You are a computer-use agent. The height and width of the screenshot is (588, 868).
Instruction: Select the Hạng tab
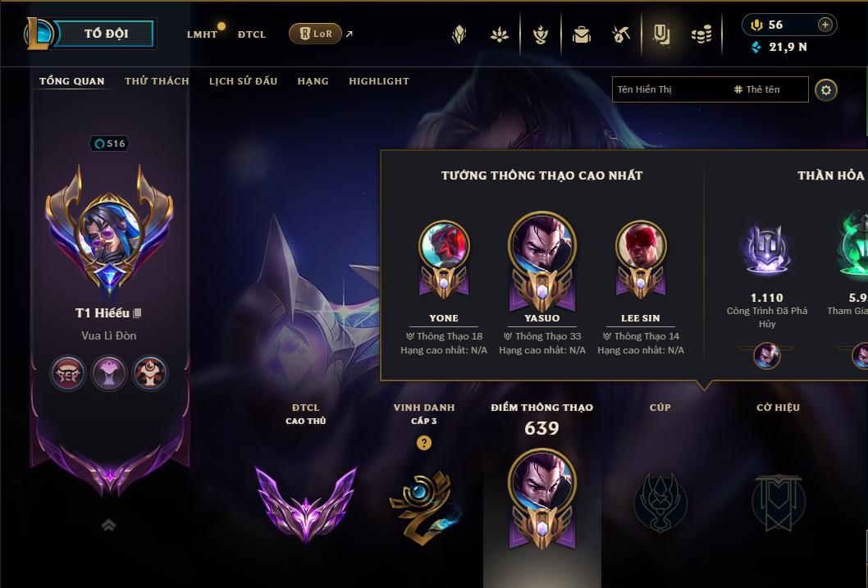click(313, 81)
